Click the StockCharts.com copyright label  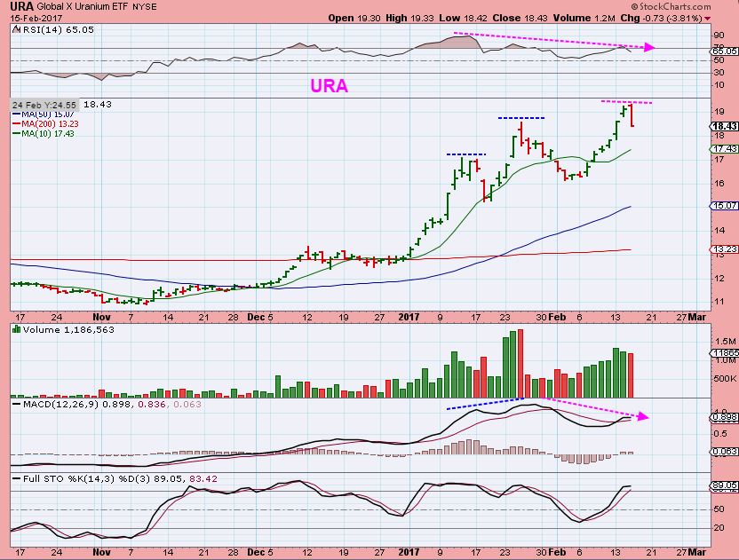pyautogui.click(x=671, y=6)
